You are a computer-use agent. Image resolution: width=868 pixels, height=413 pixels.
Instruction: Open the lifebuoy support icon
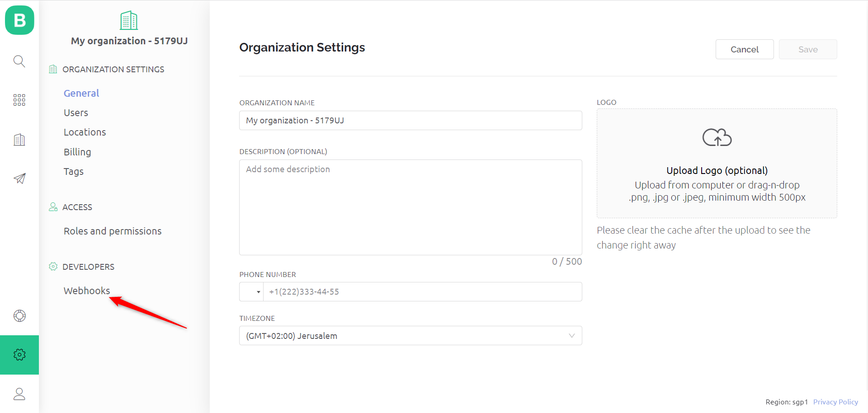coord(19,316)
